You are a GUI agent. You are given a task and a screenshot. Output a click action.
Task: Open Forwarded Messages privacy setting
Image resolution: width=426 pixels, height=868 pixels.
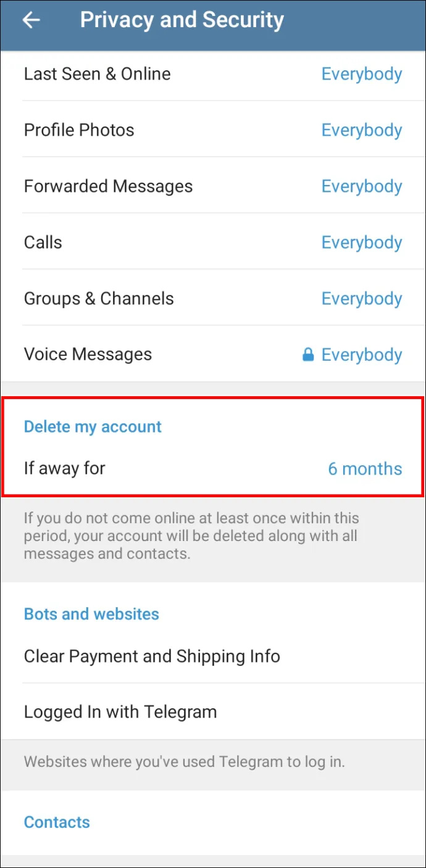point(213,186)
